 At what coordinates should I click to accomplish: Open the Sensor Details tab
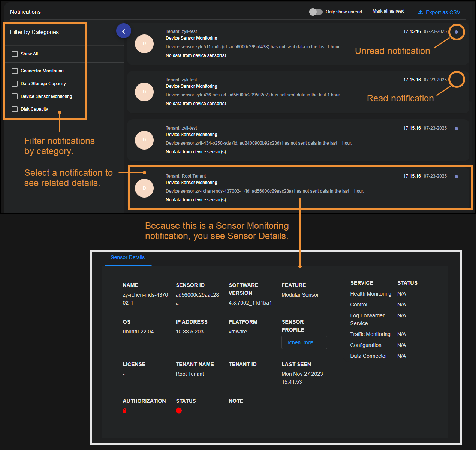tap(128, 258)
